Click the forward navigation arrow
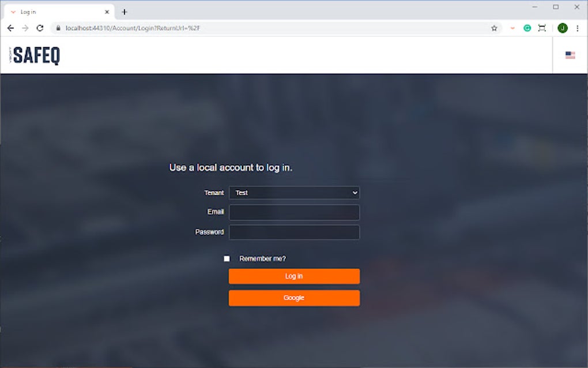Viewport: 588px width, 368px height. click(25, 28)
